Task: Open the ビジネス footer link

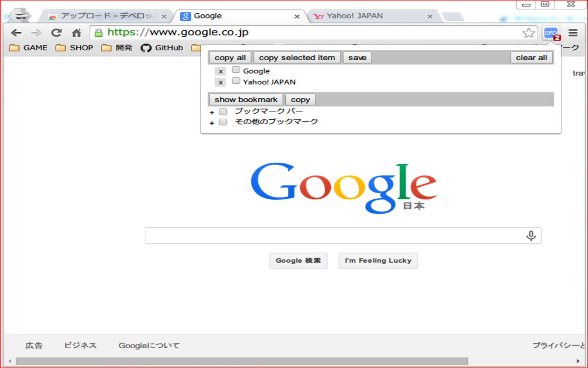Action: [x=80, y=345]
